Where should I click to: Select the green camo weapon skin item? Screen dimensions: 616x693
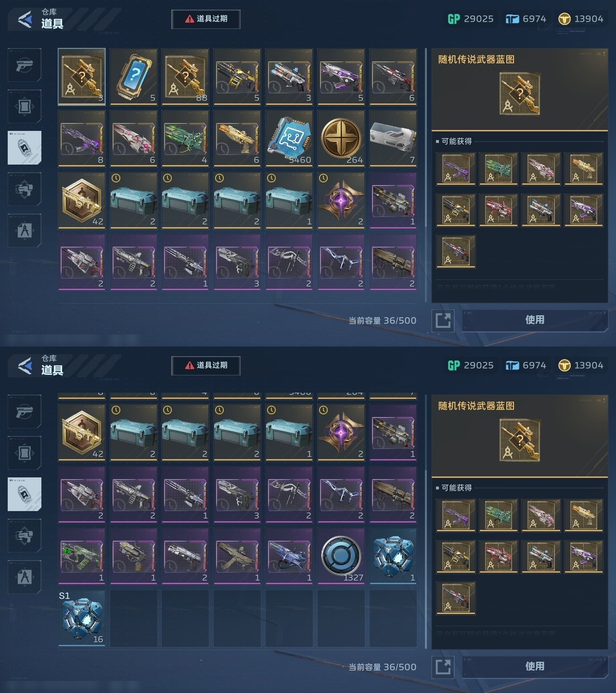(x=82, y=556)
